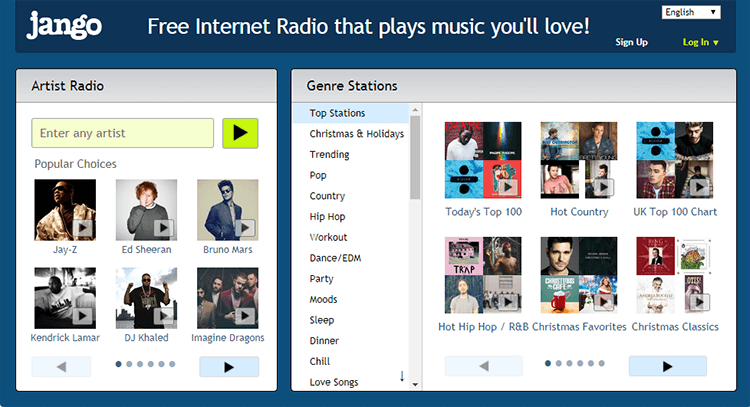This screenshot has height=407, width=750.
Task: Click the Sign Up link
Action: tap(631, 42)
